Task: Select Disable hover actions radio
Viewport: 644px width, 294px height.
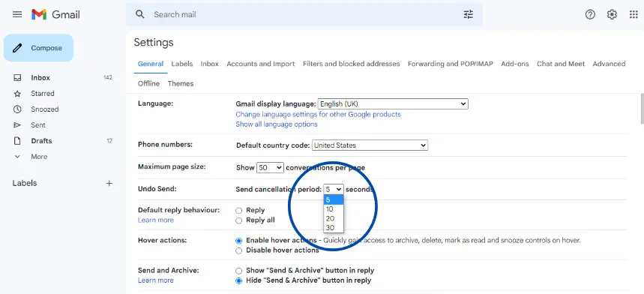Action: click(x=238, y=250)
